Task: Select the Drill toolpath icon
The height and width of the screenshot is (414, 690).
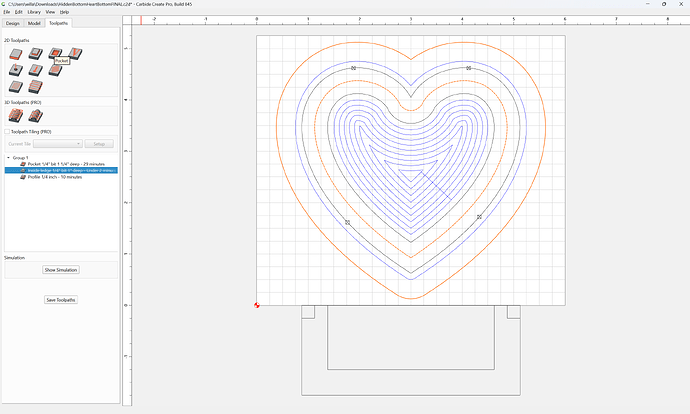Action: (x=15, y=70)
